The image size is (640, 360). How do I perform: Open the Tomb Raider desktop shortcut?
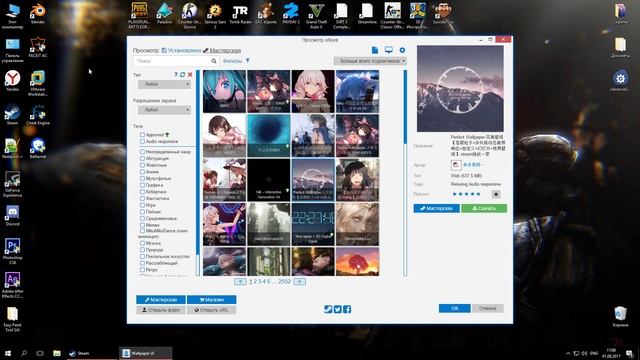click(x=240, y=14)
